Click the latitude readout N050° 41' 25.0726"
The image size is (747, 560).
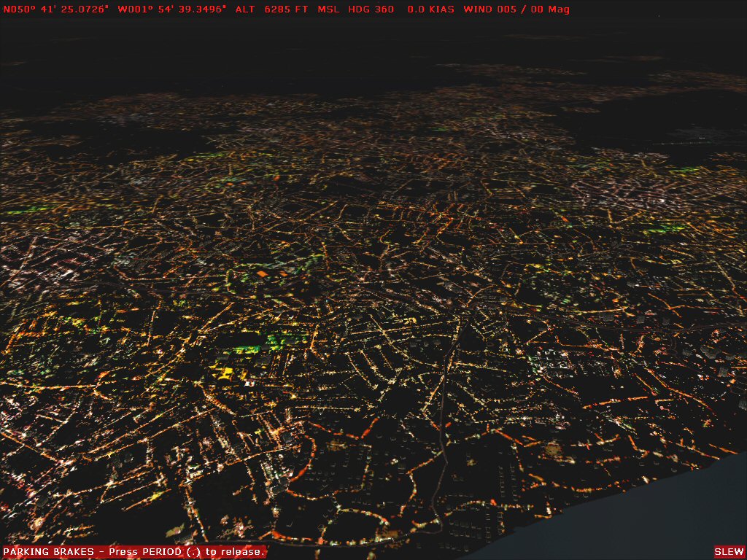point(55,9)
